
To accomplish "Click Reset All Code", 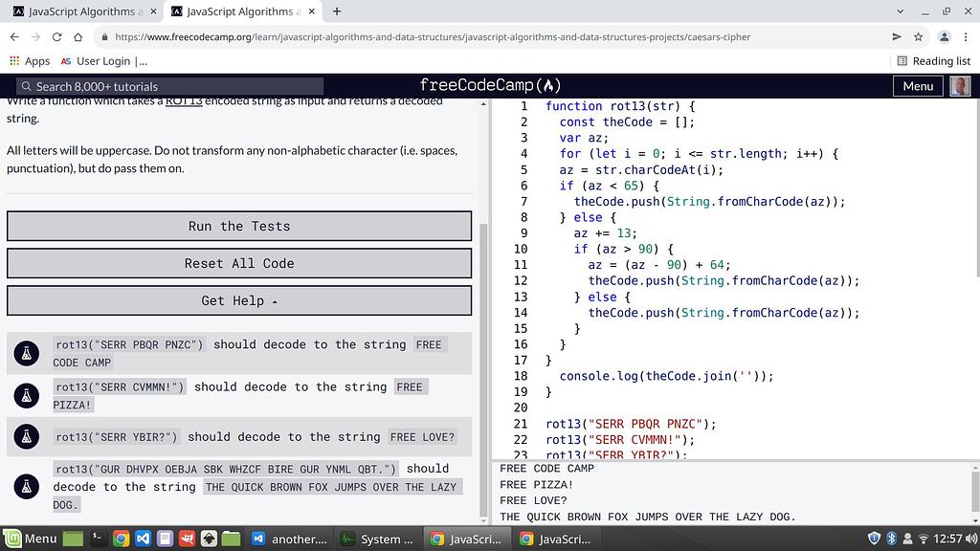I will coord(238,263).
